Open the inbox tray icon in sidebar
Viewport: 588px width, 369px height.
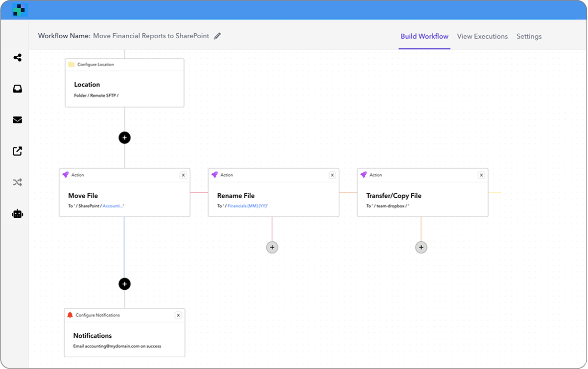[17, 89]
